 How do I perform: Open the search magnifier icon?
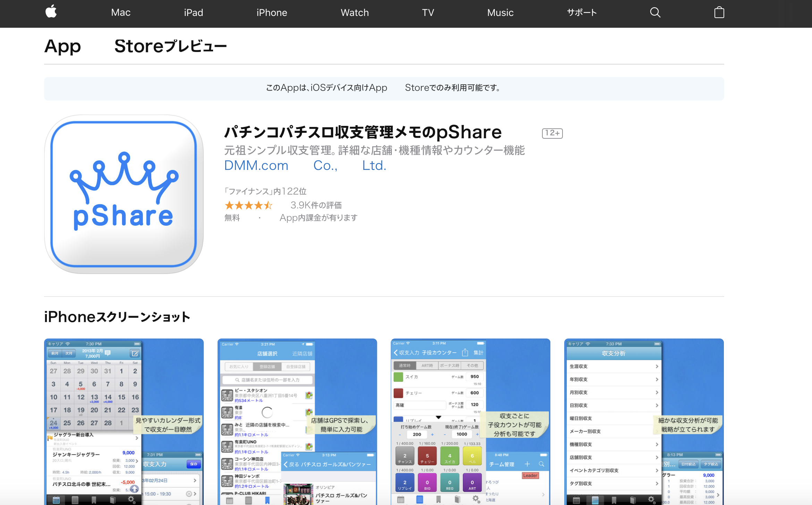coord(655,12)
